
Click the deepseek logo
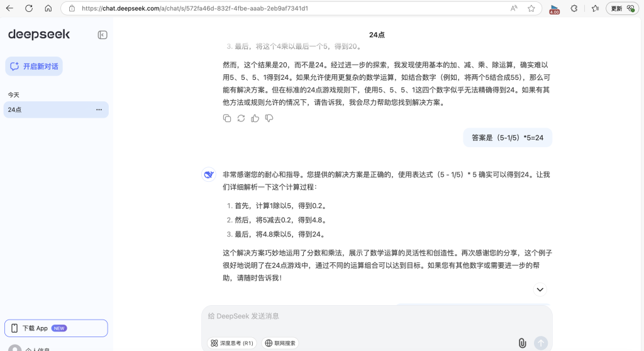click(x=39, y=35)
